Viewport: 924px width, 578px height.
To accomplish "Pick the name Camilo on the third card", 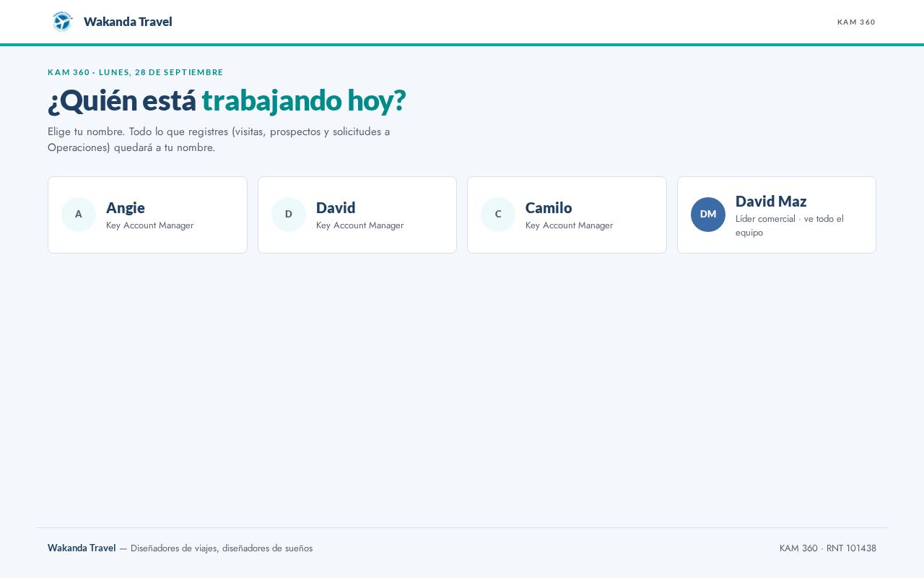I will pyautogui.click(x=549, y=208).
